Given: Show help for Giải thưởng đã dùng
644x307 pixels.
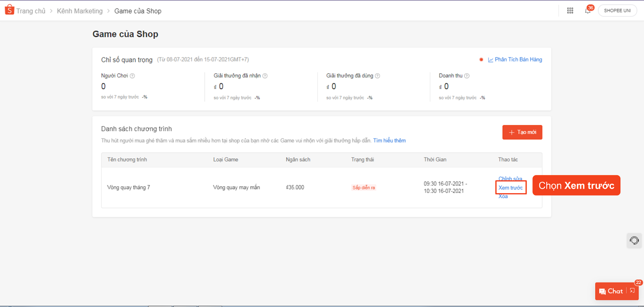Looking at the screenshot, I should [378, 76].
